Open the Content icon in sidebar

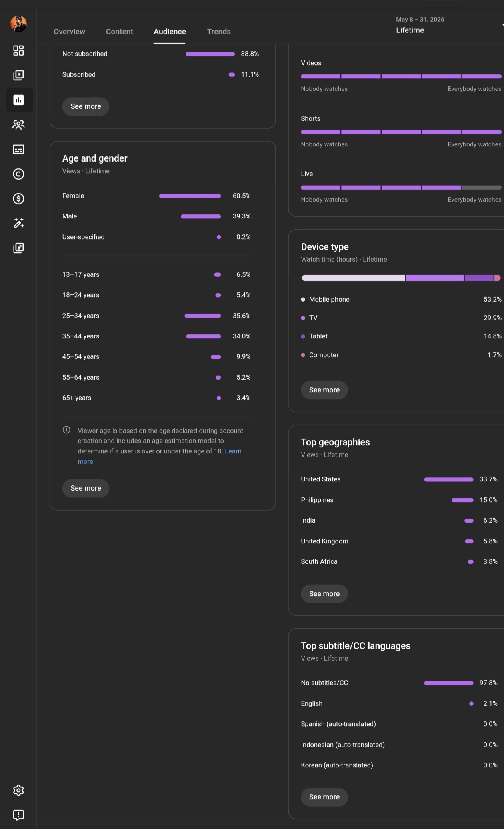point(18,75)
